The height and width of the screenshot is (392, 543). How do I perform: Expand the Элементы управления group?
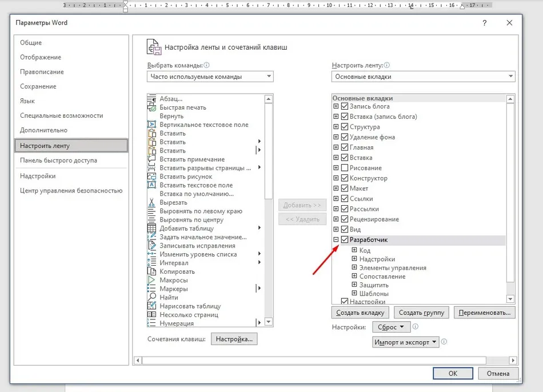click(354, 267)
